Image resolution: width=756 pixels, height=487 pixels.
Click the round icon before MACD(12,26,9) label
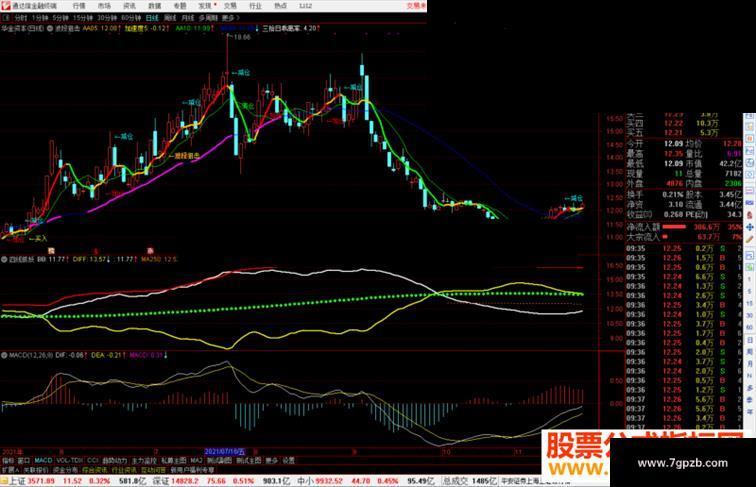[x=4, y=355]
